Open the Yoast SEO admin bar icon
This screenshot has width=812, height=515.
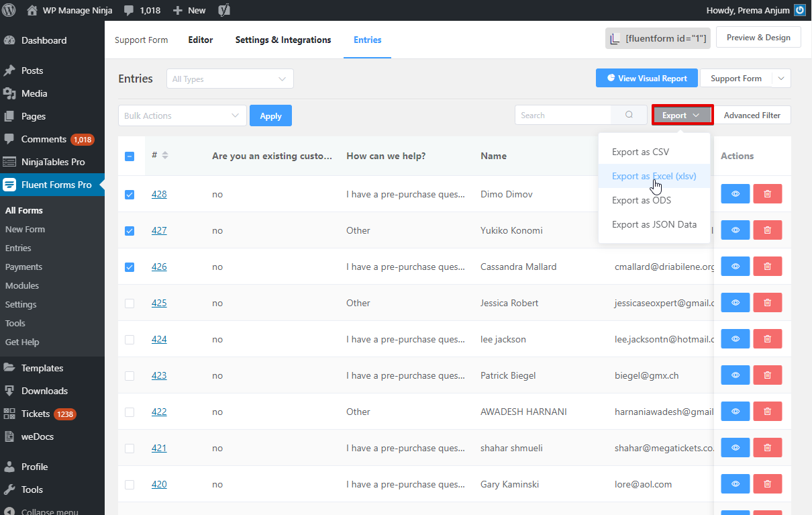[x=225, y=10]
